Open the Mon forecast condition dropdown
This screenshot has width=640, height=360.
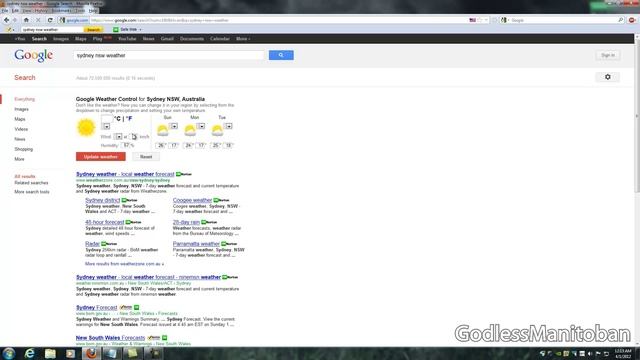[x=201, y=126]
